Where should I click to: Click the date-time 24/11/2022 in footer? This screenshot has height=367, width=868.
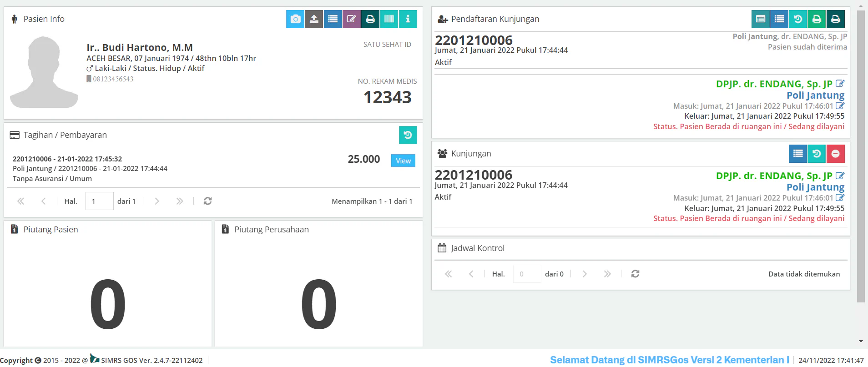tap(831, 360)
